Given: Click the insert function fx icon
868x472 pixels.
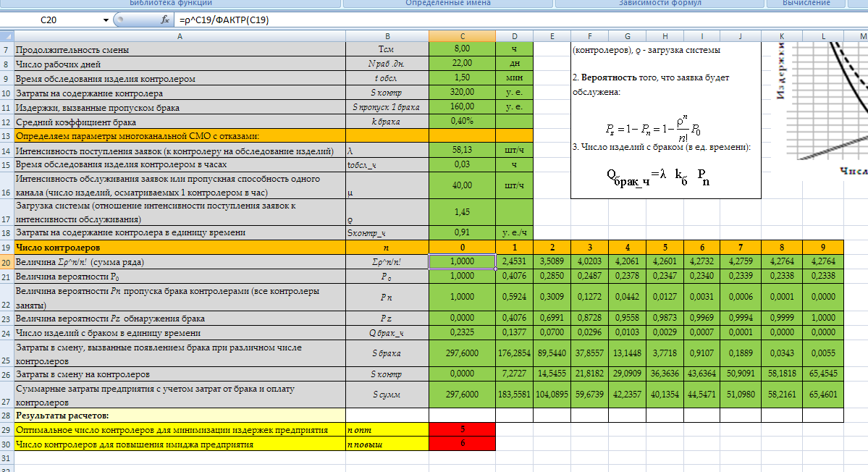Looking at the screenshot, I should point(164,20).
